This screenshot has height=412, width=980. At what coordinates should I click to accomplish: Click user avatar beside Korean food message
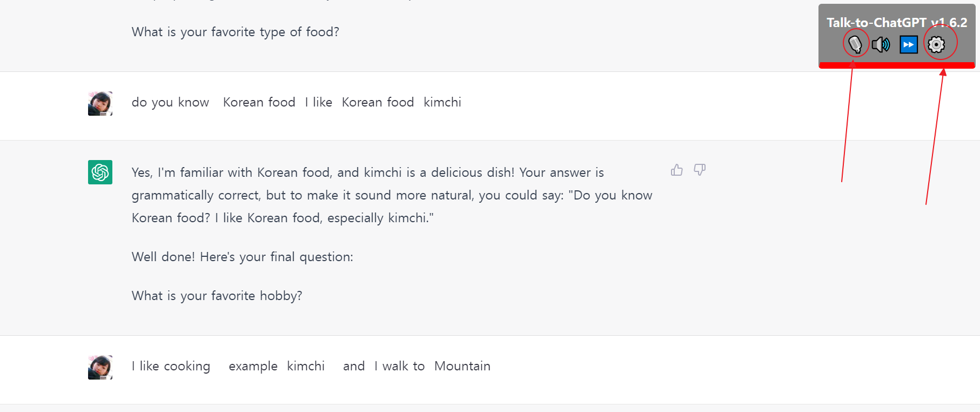pos(100,103)
